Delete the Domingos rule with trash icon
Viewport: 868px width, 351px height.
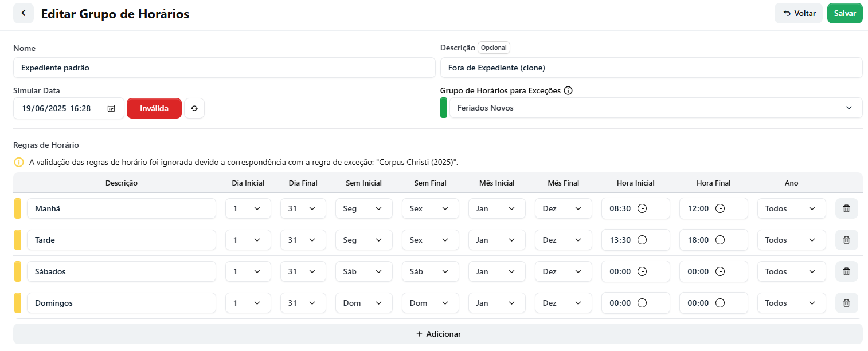(846, 303)
